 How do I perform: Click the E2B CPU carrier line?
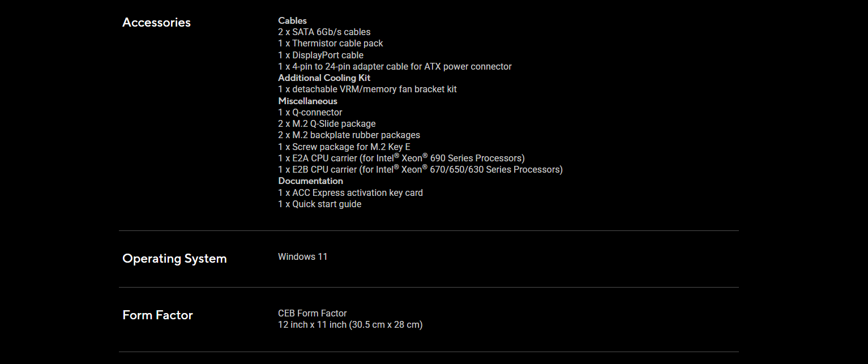pyautogui.click(x=420, y=170)
